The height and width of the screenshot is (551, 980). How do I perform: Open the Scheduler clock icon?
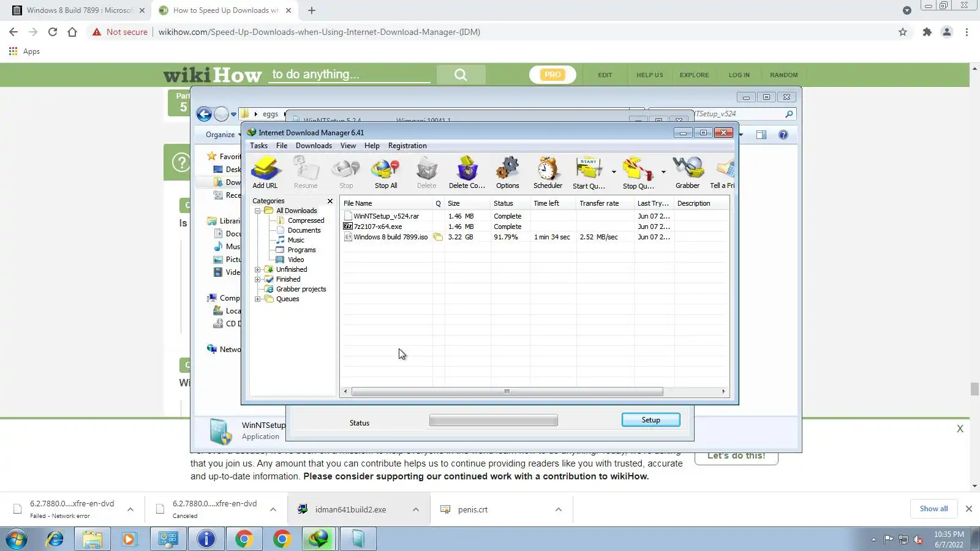pos(548,172)
